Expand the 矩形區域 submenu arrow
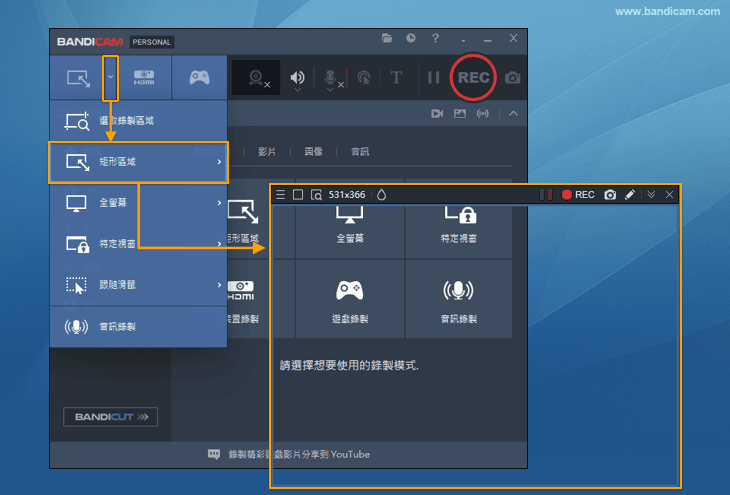This screenshot has width=730, height=495. [x=219, y=162]
